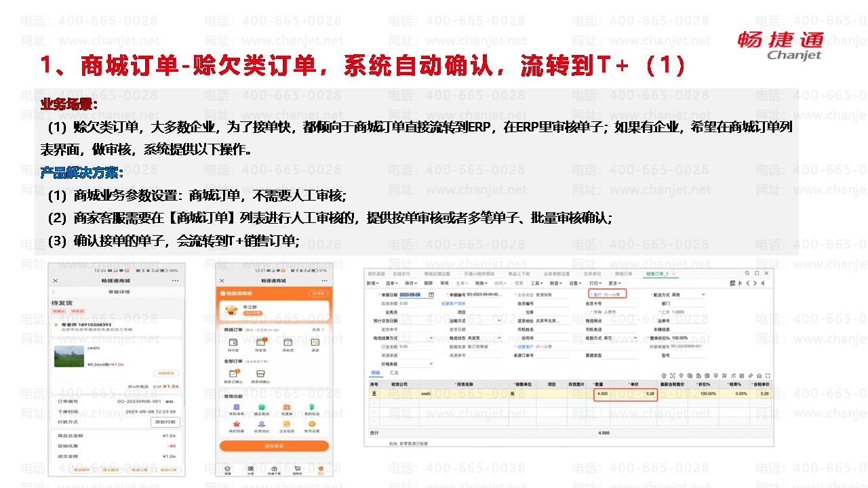Switch to the 汇总 tab above the grid

(393, 373)
